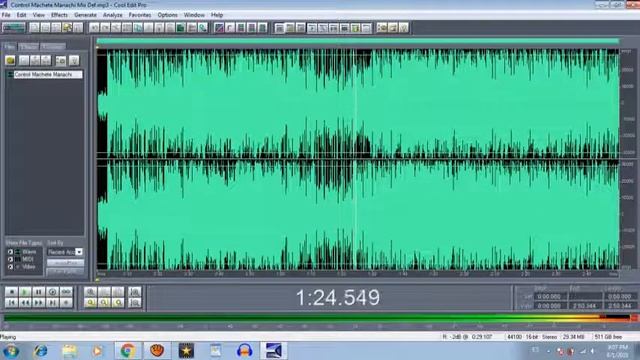Open Google Chrome from the taskbar

click(x=127, y=351)
